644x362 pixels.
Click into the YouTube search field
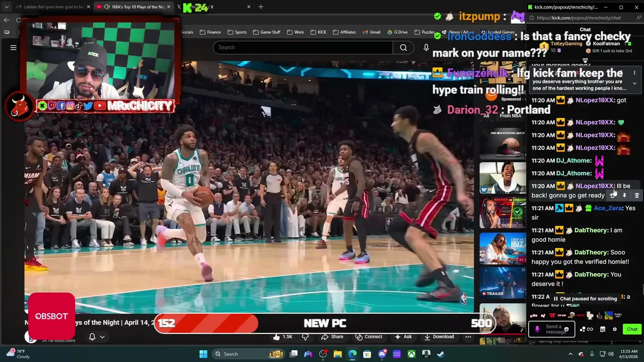click(303, 47)
